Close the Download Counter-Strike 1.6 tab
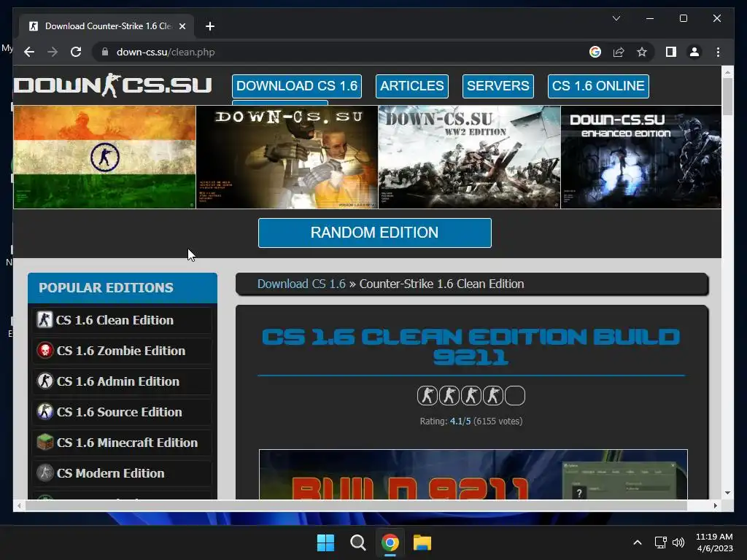747x560 pixels. coord(182,26)
